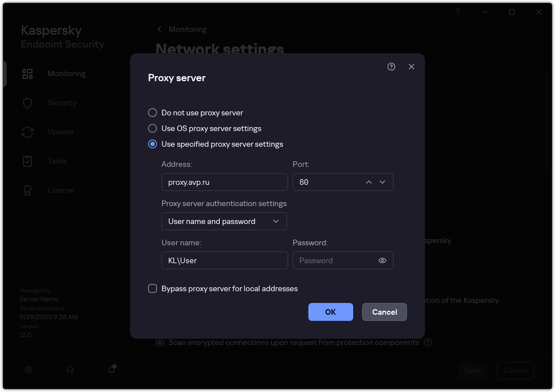Open the proxy authentication method dropdown
The height and width of the screenshot is (392, 555).
(224, 221)
